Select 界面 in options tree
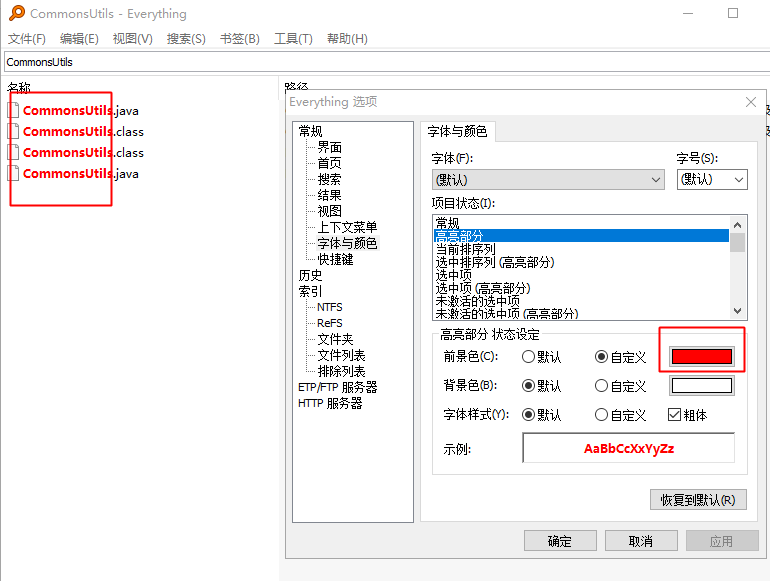Viewport: 770px width, 581px height. pyautogui.click(x=330, y=147)
